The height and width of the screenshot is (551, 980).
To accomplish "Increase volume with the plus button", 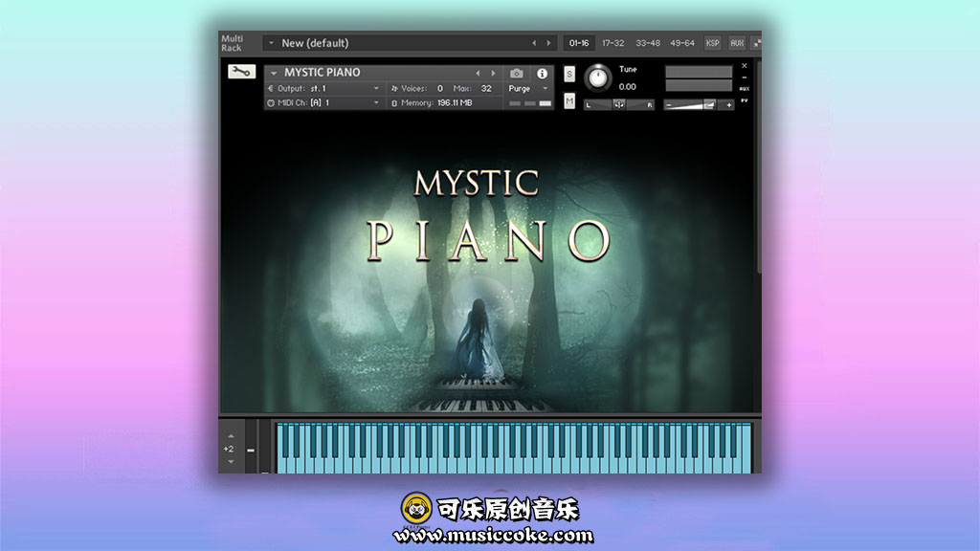I will coord(728,105).
